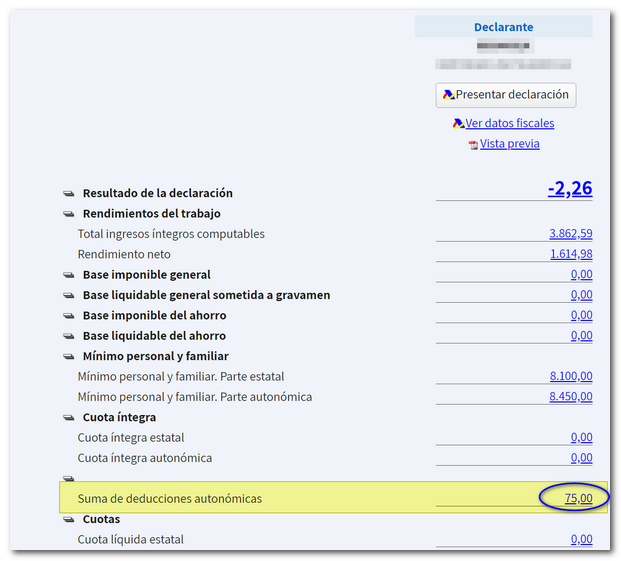The height and width of the screenshot is (561, 621).
Task: Open the circled 75,00 deducciones autonómicas value
Action: [578, 498]
